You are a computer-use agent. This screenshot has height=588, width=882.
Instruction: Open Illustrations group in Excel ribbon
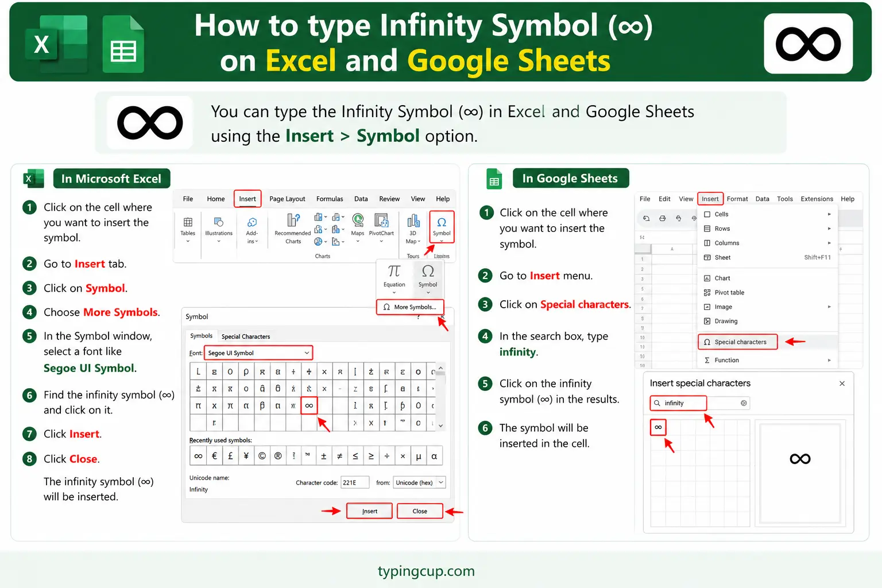pos(219,229)
